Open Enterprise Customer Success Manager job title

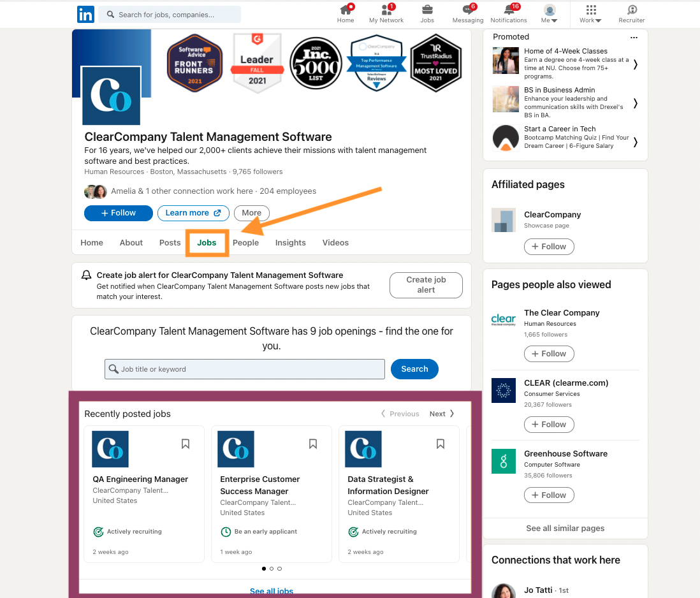click(x=260, y=485)
